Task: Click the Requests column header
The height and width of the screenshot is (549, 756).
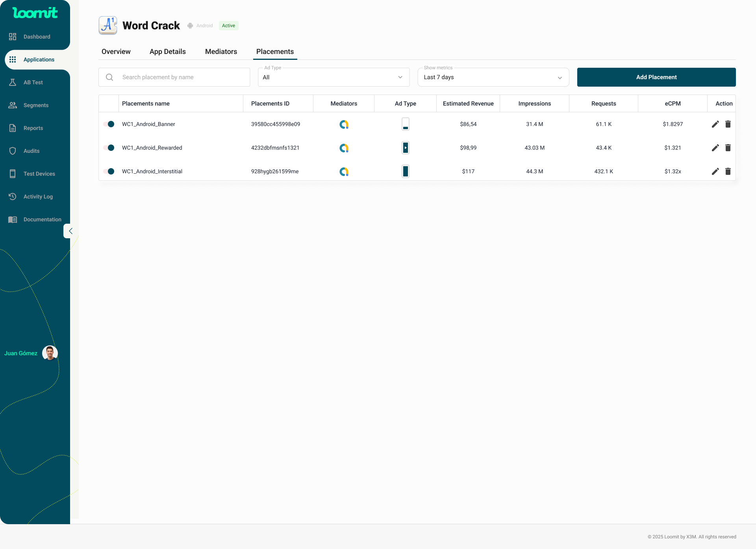Action: 604,104
